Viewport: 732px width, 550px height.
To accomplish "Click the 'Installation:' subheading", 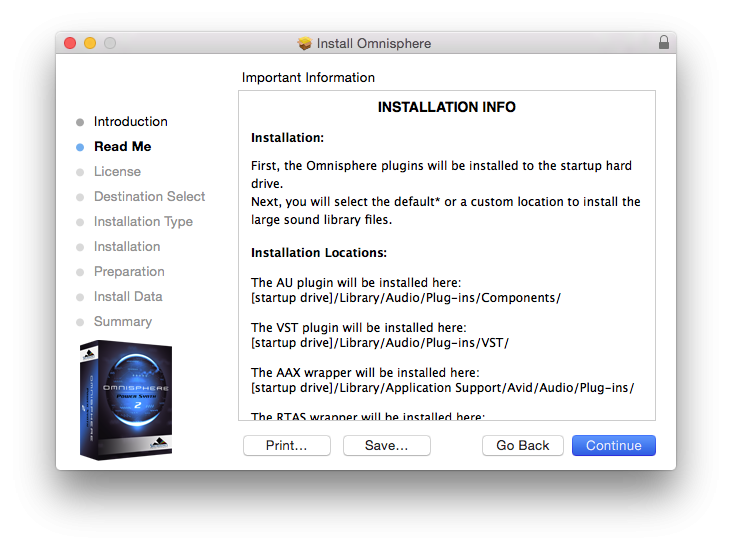I will (288, 138).
